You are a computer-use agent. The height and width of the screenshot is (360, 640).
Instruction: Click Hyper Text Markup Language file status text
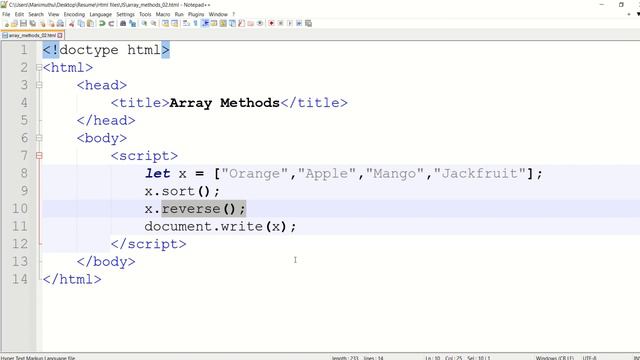(38, 358)
